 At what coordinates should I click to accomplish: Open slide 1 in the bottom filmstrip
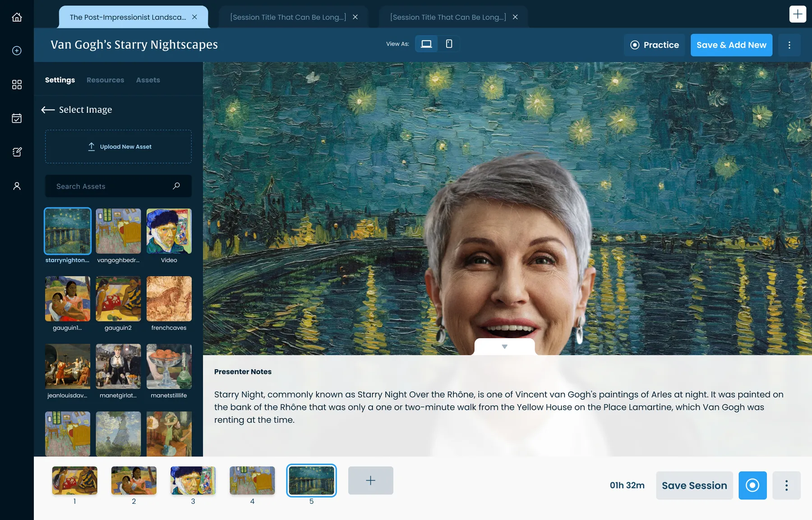tap(75, 480)
